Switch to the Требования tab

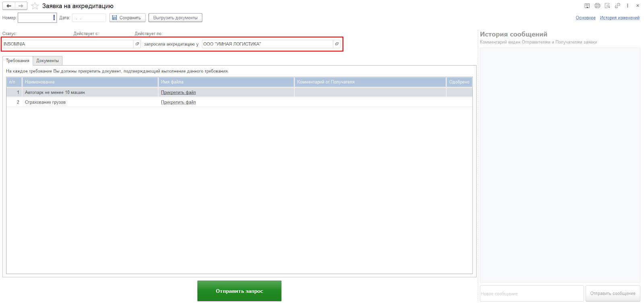click(18, 61)
